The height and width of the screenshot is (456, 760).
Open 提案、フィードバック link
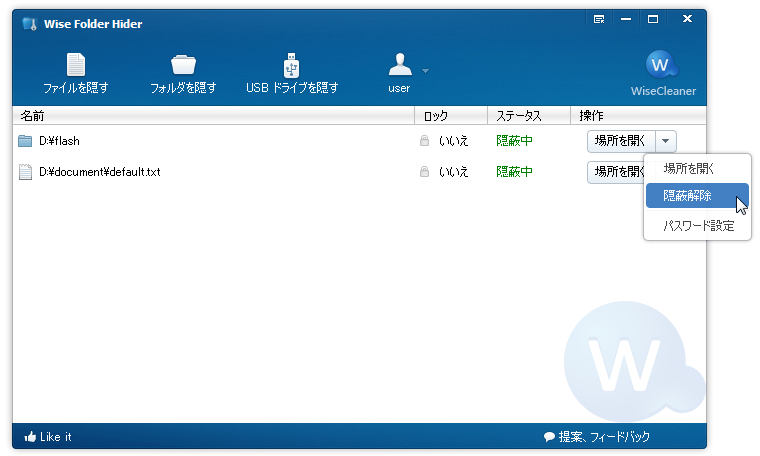pyautogui.click(x=597, y=437)
